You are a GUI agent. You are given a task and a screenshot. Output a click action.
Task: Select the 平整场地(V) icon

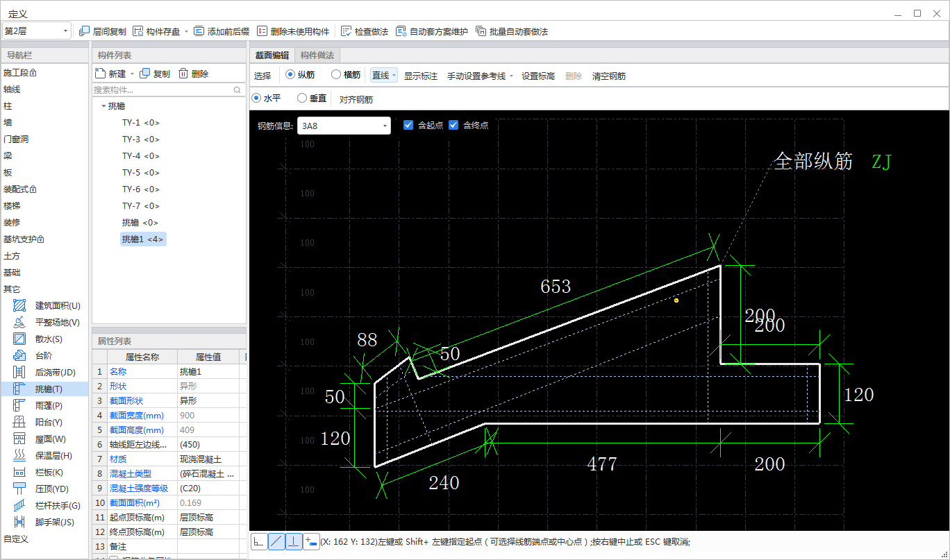(x=20, y=322)
